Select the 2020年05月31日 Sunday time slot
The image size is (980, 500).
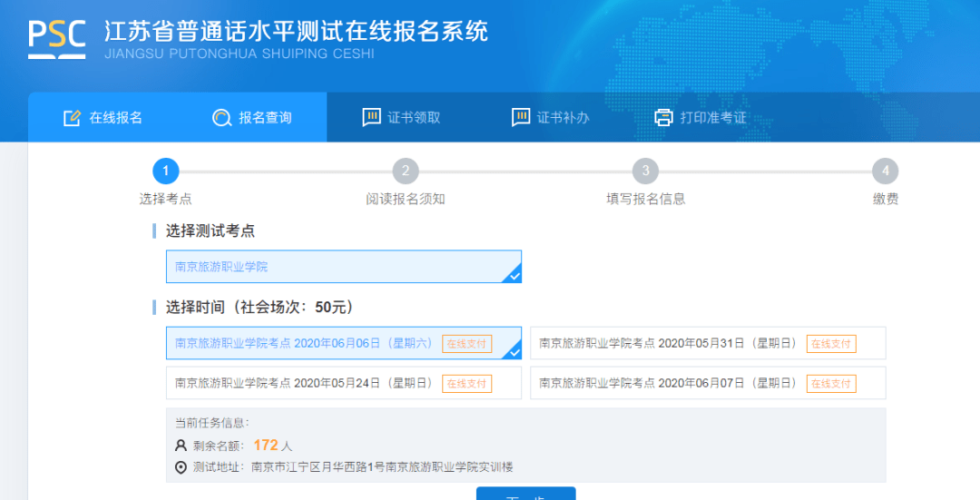[x=708, y=343]
